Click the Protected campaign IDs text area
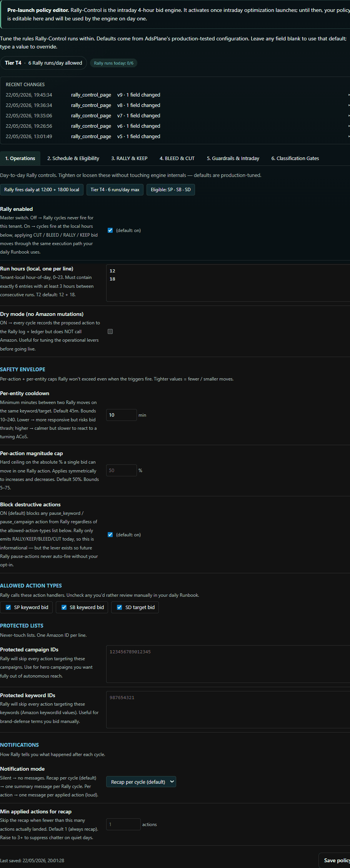 click(x=228, y=664)
